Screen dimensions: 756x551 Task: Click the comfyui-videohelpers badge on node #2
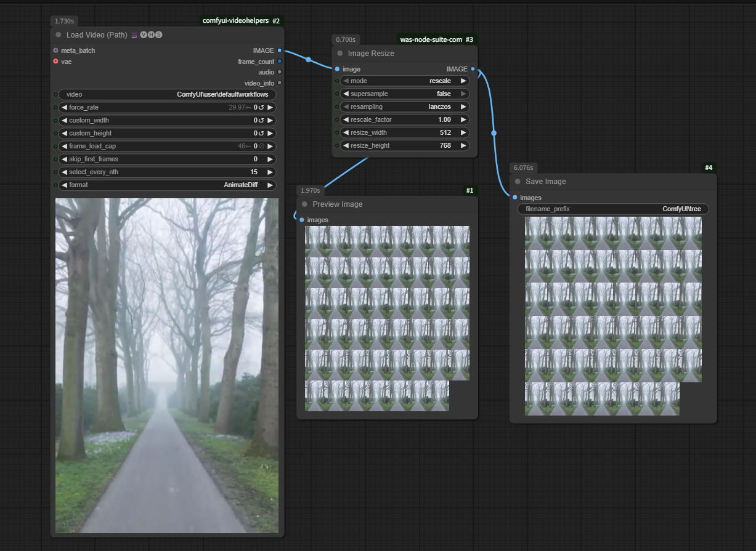[x=235, y=21]
